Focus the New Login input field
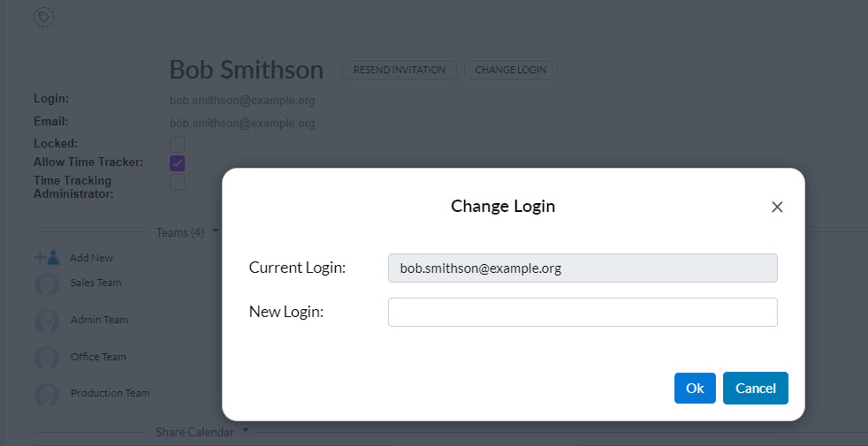868x446 pixels. [582, 312]
